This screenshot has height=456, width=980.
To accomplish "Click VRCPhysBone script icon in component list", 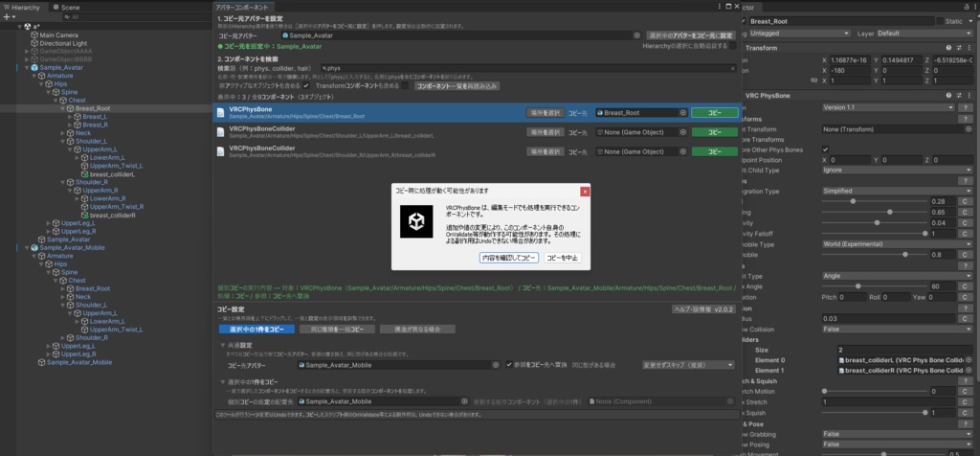I will click(x=221, y=113).
